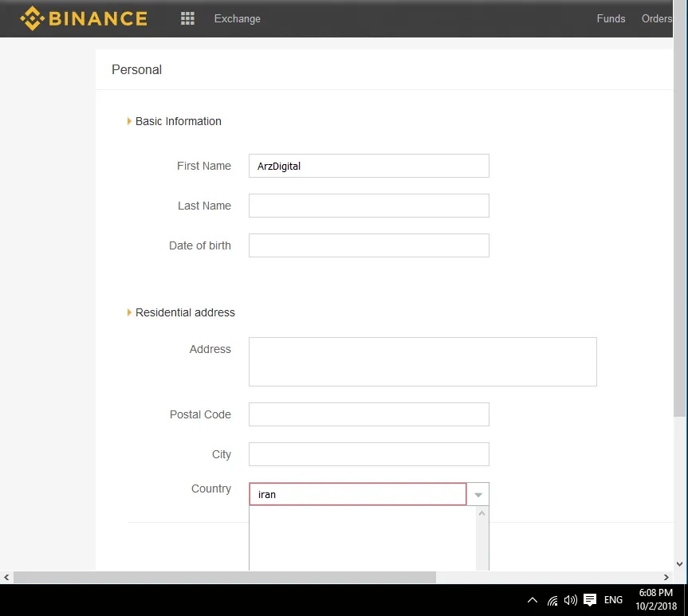The width and height of the screenshot is (688, 616).
Task: Select the Date of birth field
Action: 368,245
